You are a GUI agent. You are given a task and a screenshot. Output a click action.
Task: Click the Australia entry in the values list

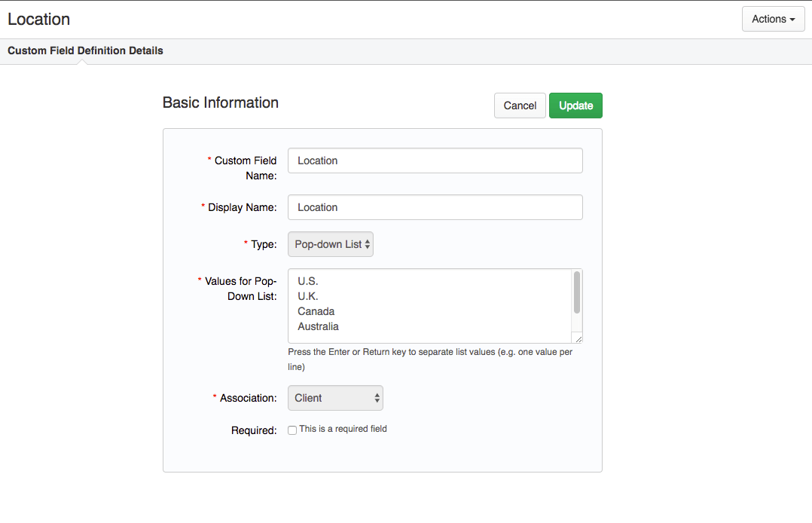click(x=317, y=326)
